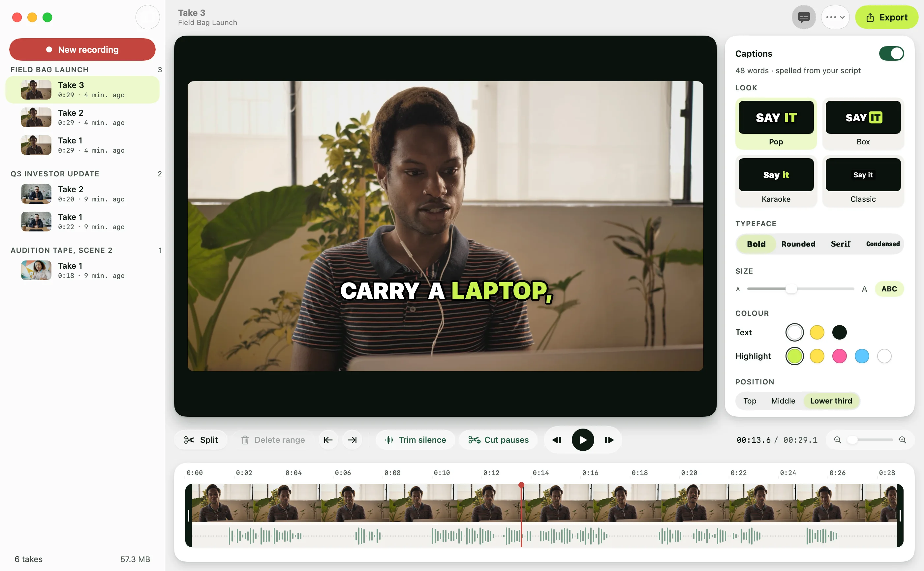Choose the Classic caption look
Screen dimensions: 924x571
pyautogui.click(x=863, y=181)
